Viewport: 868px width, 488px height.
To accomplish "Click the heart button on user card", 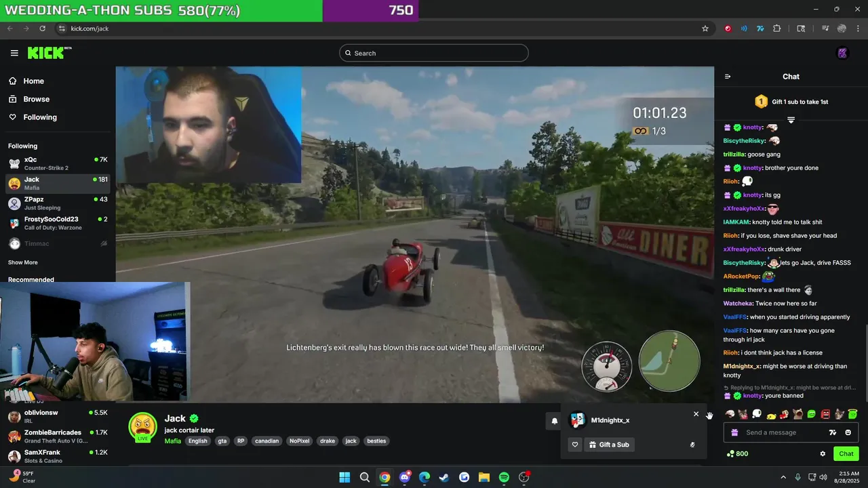I will point(575,445).
